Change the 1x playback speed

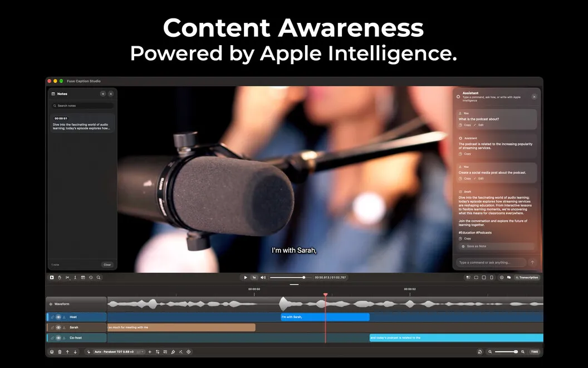coord(254,278)
